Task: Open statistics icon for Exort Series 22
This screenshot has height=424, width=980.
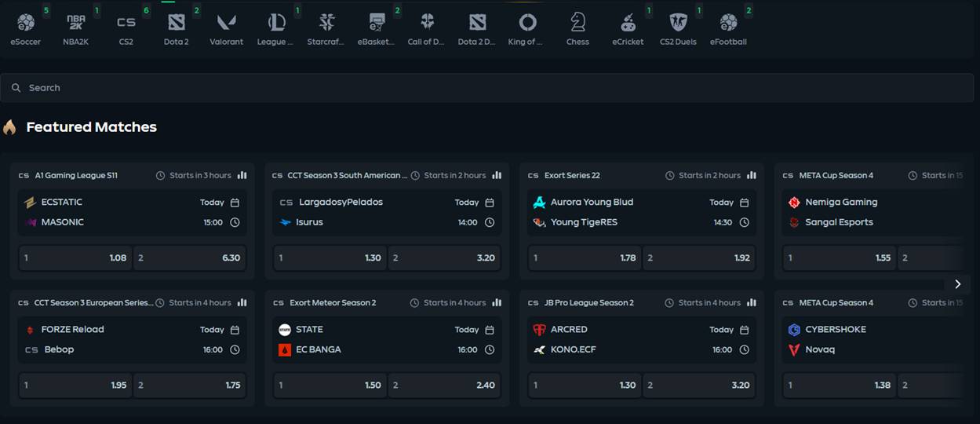Action: (x=752, y=175)
